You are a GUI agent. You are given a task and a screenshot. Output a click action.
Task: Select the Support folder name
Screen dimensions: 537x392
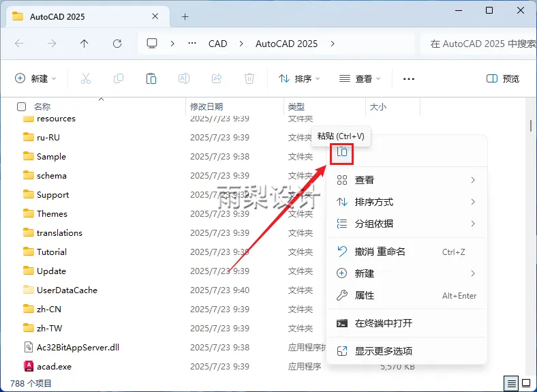[x=52, y=195]
